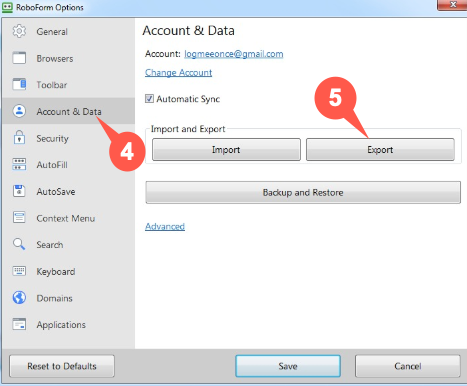Screen dimensions: 467x386
Task: Click the Toolbar sidebar icon
Action: click(x=19, y=84)
